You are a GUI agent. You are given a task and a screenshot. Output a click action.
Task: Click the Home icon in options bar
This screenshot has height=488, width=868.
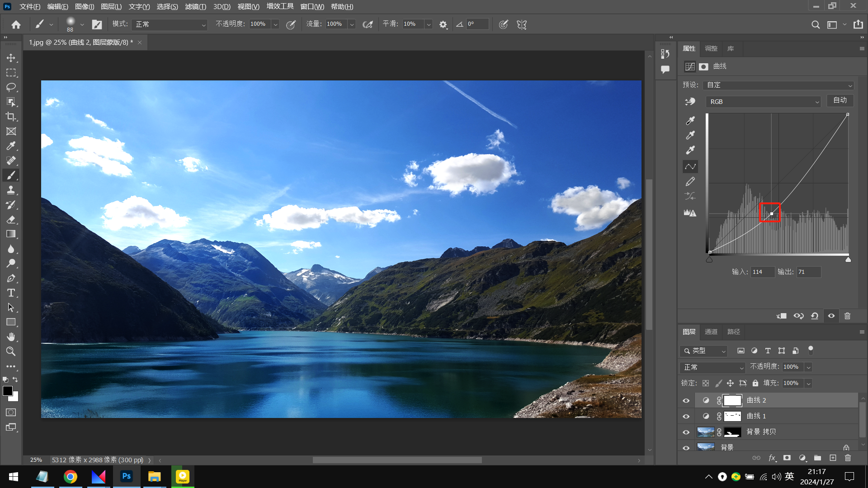(x=16, y=24)
